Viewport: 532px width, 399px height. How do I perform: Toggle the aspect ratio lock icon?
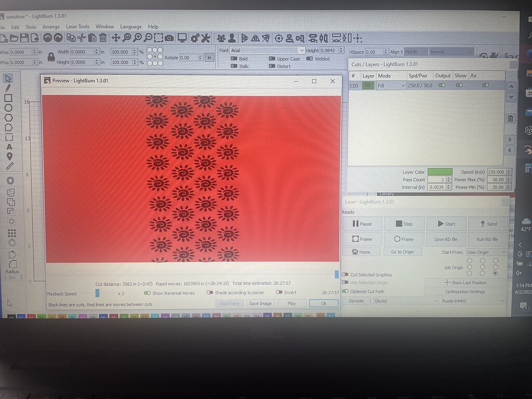(51, 57)
